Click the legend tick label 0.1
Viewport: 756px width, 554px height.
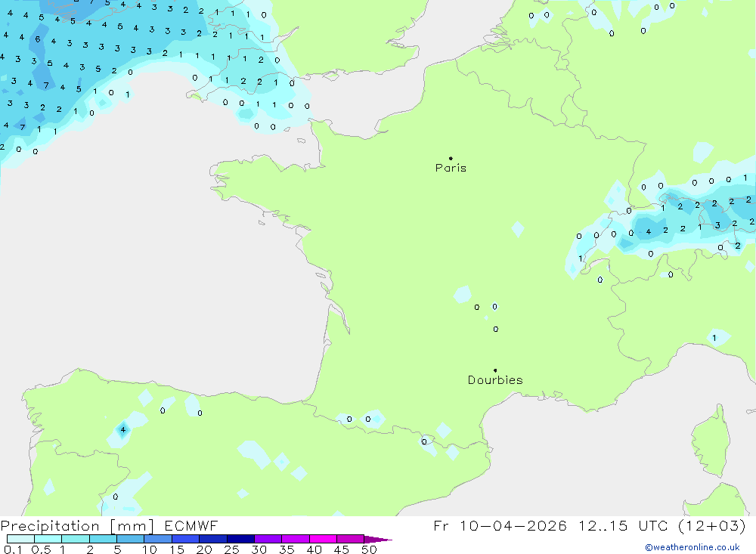[13, 549]
